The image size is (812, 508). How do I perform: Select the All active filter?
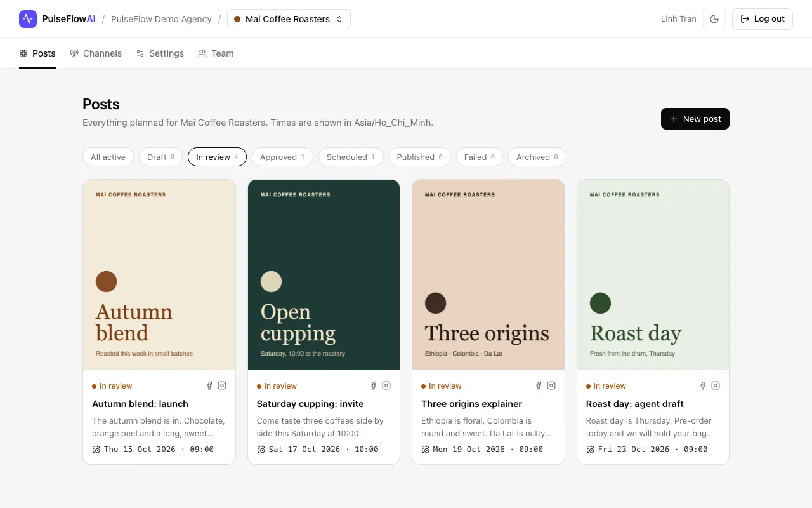tap(108, 157)
